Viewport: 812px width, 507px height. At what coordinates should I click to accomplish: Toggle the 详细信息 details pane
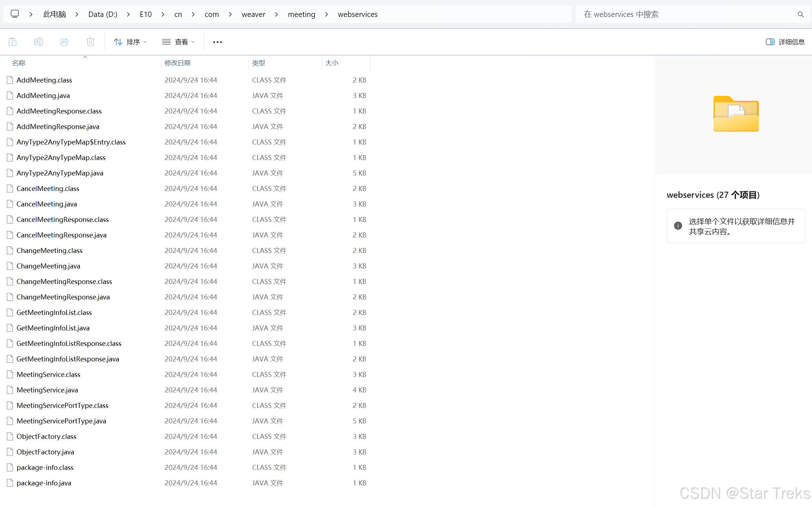point(785,42)
